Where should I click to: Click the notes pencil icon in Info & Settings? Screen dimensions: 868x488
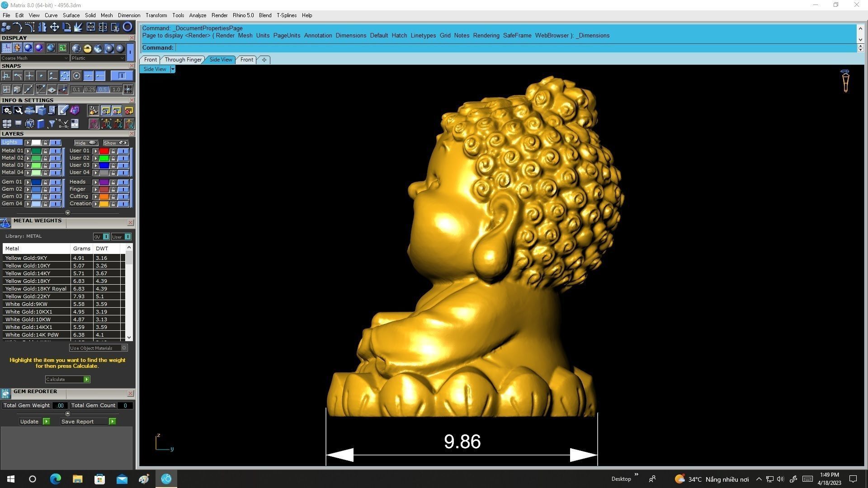coord(63,110)
